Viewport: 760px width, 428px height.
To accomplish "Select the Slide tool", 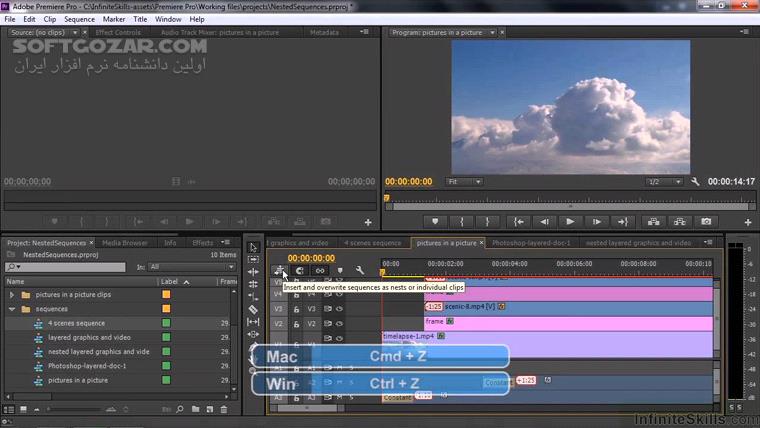I will click(253, 334).
